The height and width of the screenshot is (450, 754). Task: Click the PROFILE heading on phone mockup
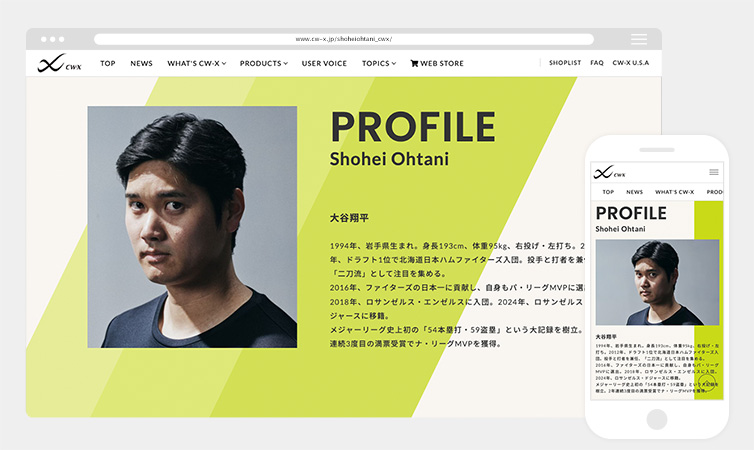click(631, 213)
